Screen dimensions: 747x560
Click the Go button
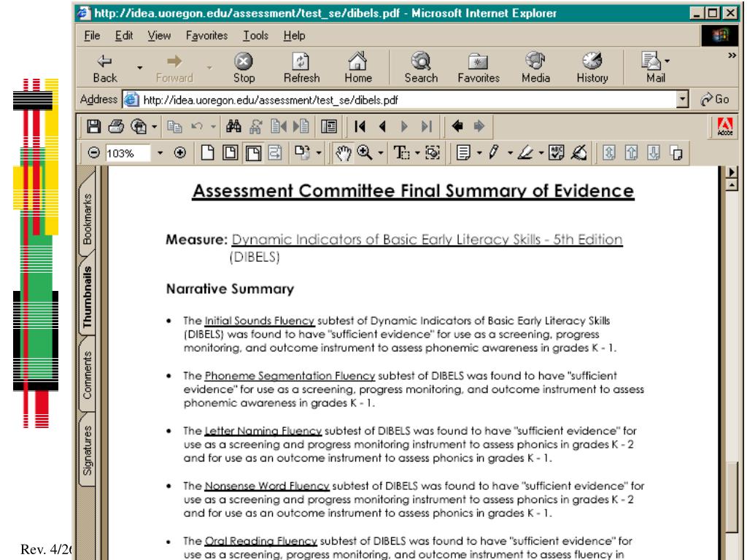point(715,99)
